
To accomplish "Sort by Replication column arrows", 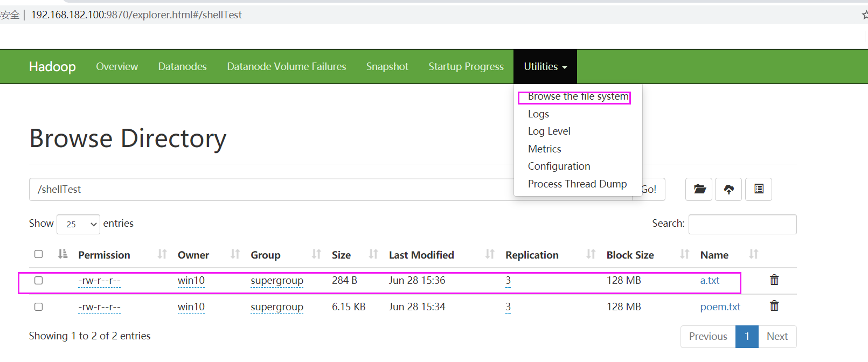I will (591, 254).
